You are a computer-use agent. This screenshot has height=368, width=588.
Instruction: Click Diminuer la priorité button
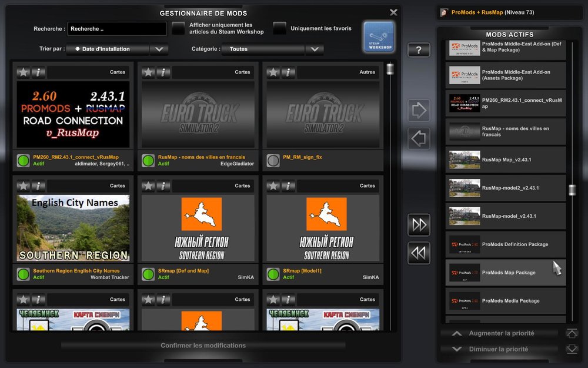[499, 349]
